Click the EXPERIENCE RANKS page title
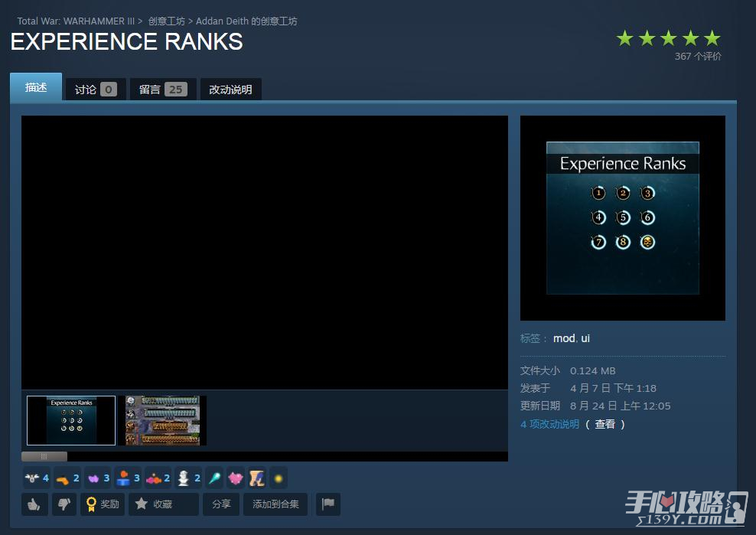756x535 pixels. pyautogui.click(x=127, y=41)
